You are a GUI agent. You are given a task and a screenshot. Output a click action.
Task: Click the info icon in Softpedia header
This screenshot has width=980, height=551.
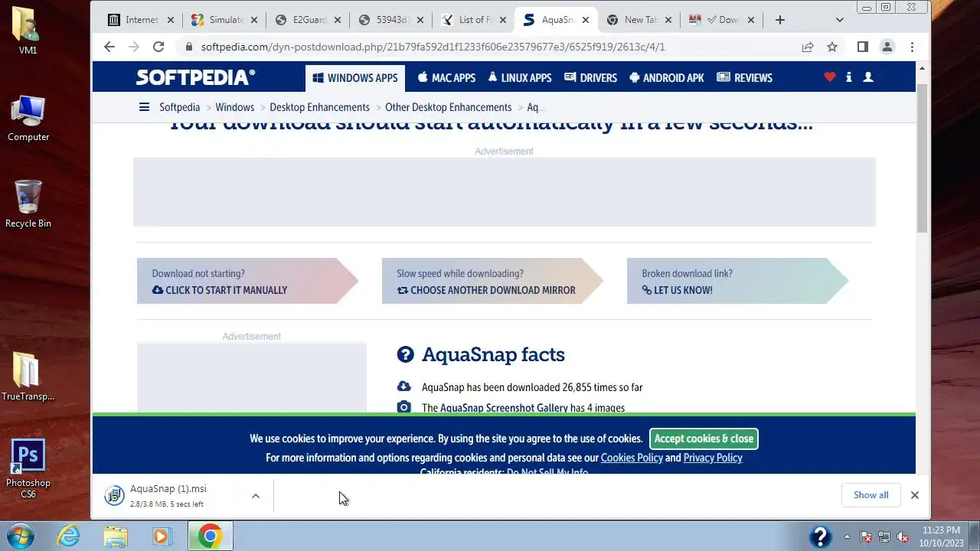849,77
